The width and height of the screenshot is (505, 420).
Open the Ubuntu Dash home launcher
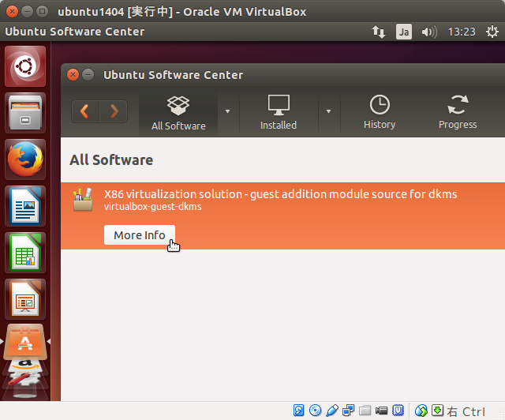[x=25, y=66]
